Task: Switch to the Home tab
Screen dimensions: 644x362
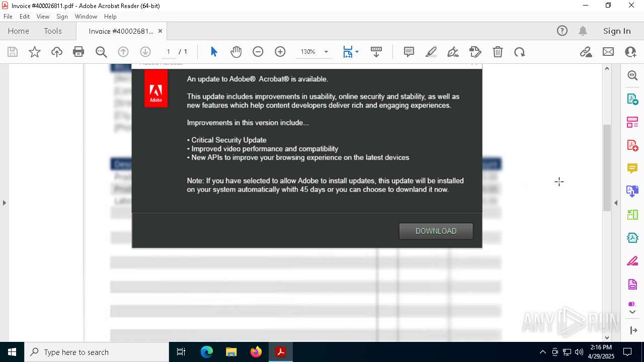Action: click(x=19, y=31)
